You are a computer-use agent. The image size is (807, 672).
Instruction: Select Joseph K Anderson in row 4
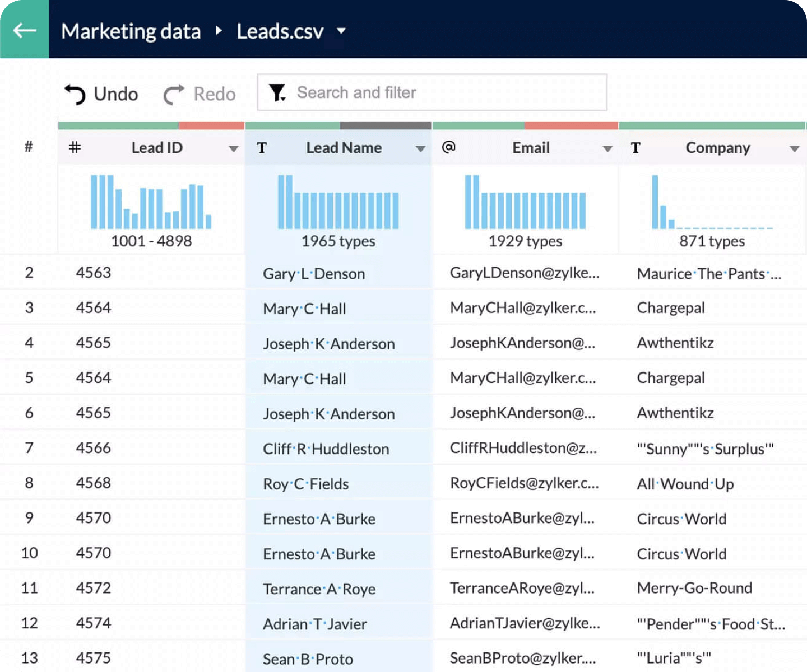[x=338, y=343]
